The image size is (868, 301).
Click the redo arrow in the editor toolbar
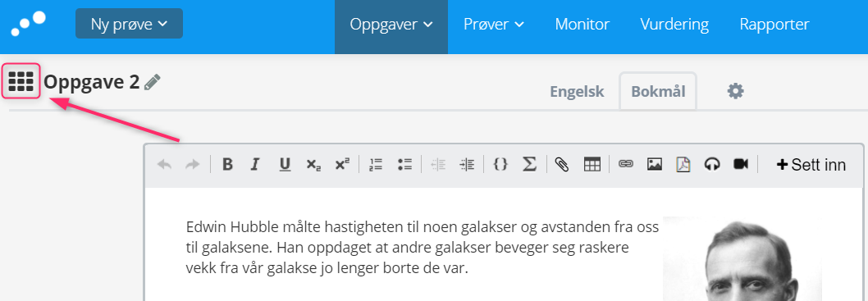pos(192,164)
